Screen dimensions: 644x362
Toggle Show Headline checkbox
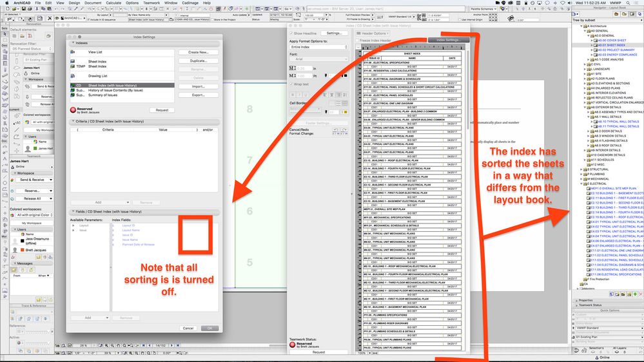[x=291, y=33]
